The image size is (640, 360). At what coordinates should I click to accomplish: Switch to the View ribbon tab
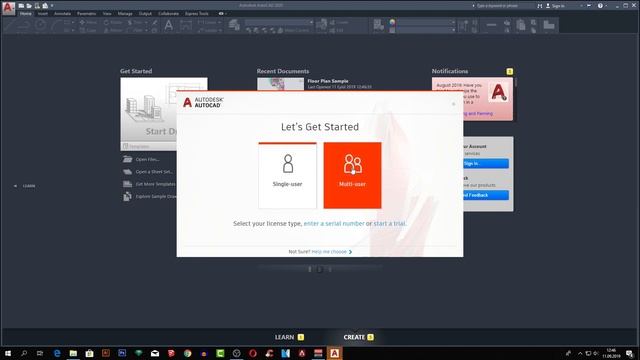pos(107,13)
